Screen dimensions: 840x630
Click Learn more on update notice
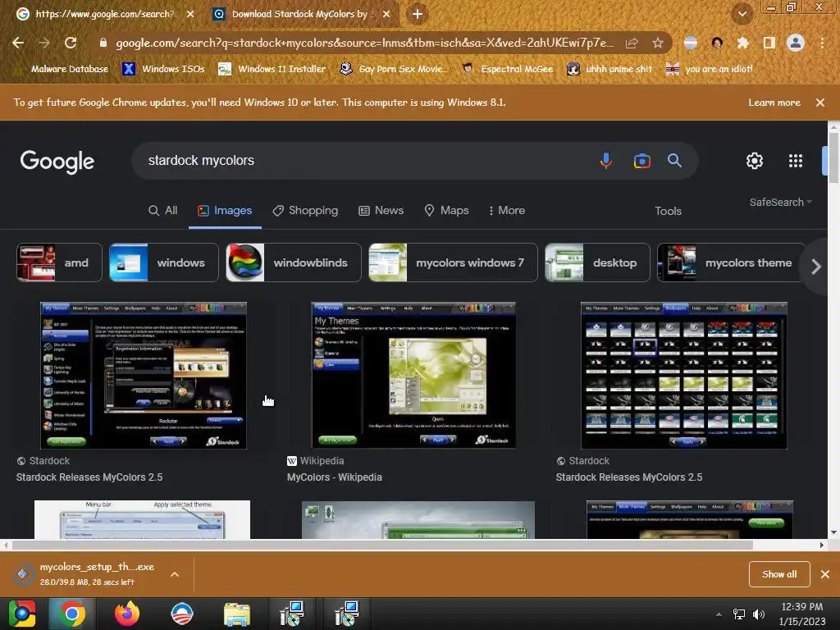coord(774,103)
